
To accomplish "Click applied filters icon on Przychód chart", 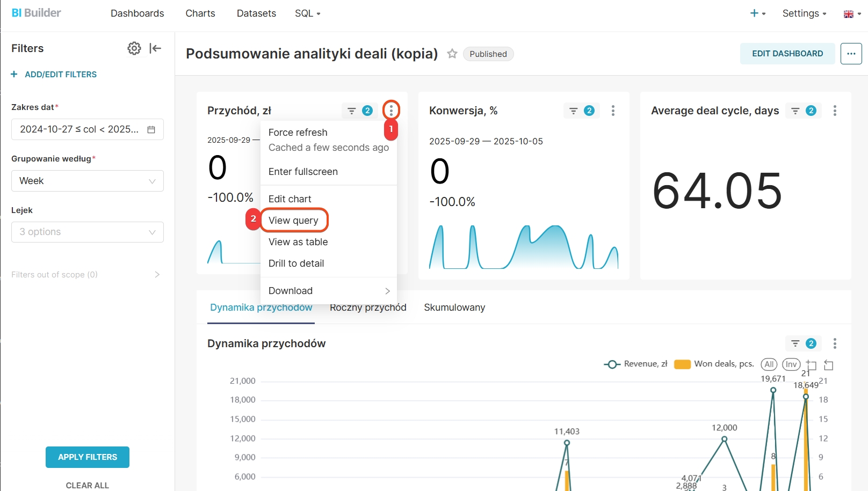I will pos(359,111).
